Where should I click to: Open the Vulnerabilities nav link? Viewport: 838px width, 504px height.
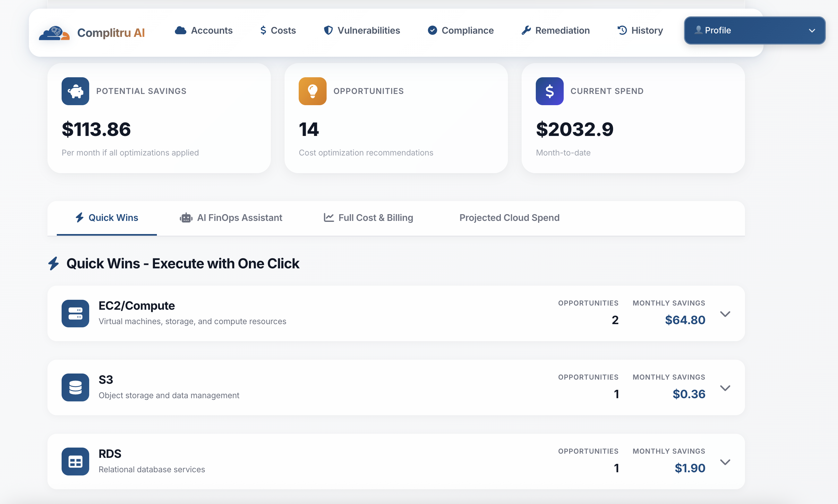tap(362, 30)
